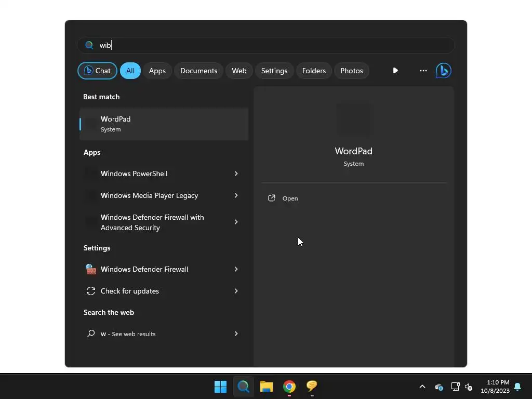The width and height of the screenshot is (532, 399).
Task: Select the Chat filter
Action: click(97, 71)
